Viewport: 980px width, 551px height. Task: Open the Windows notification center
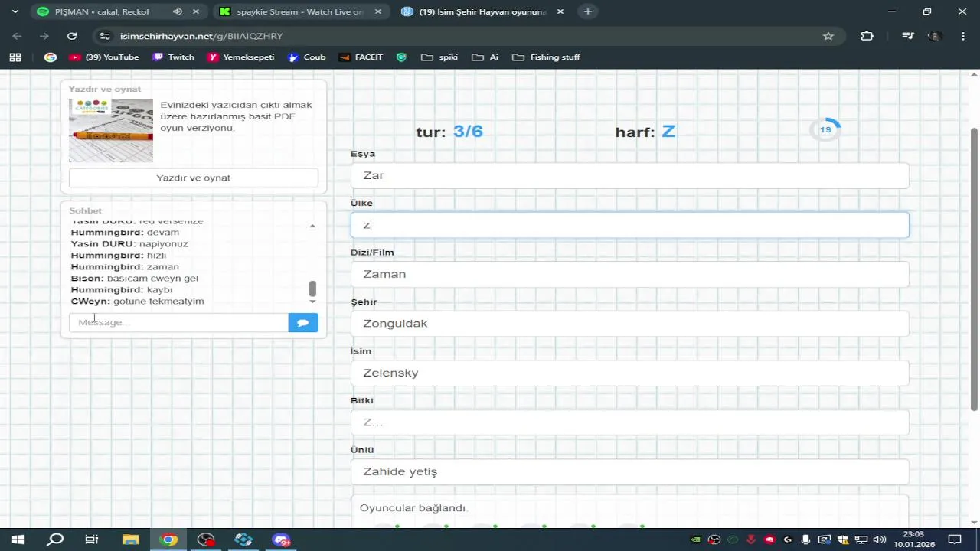click(955, 540)
